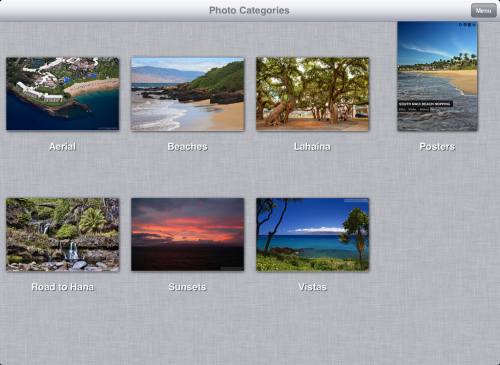500x365 pixels.
Task: View the Vistas ocean thumbnail
Action: [x=312, y=234]
